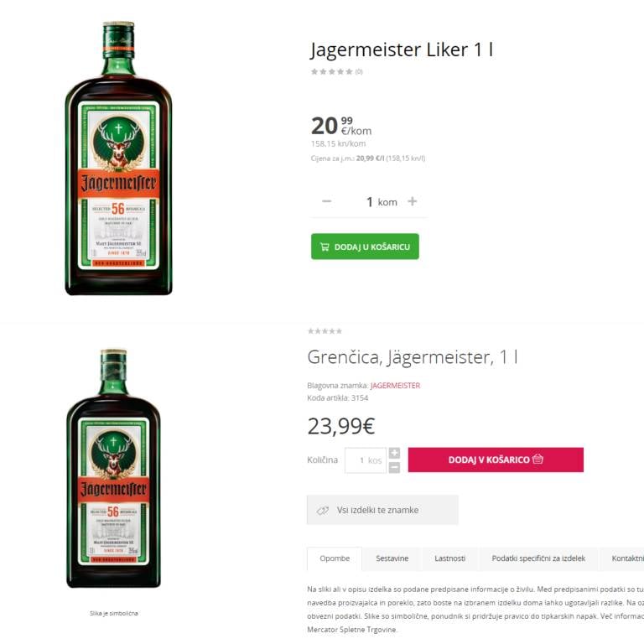Click the Količina quantity input field
644x644 pixels.
pyautogui.click(x=366, y=460)
